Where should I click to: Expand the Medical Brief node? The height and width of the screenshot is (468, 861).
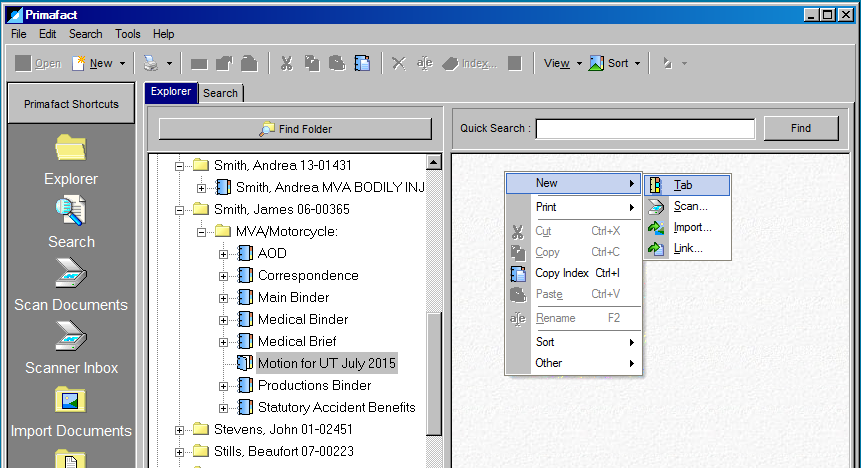click(x=223, y=342)
